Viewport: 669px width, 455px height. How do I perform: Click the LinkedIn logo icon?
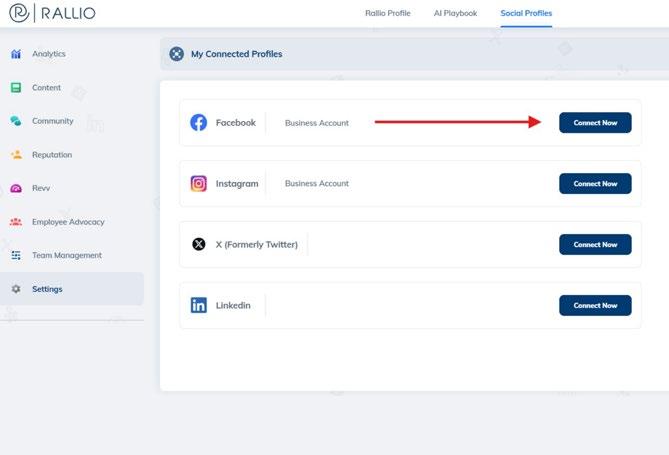198,305
